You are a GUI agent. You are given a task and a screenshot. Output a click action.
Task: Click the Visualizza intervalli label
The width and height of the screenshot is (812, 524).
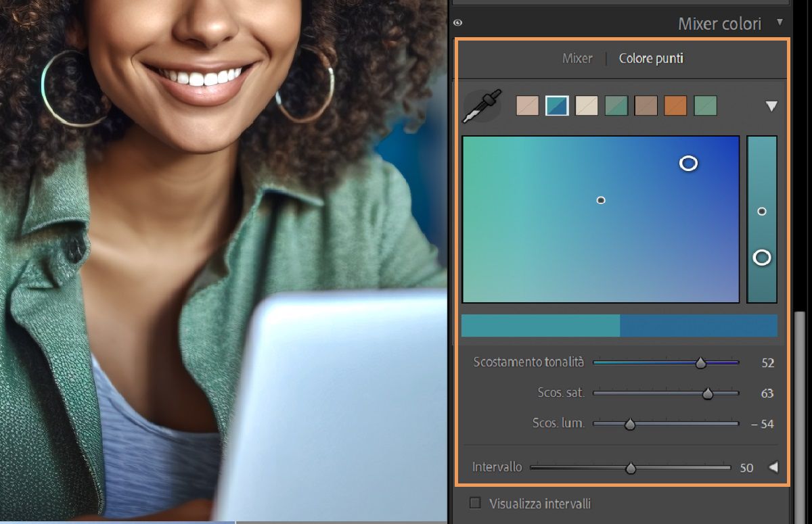(540, 504)
